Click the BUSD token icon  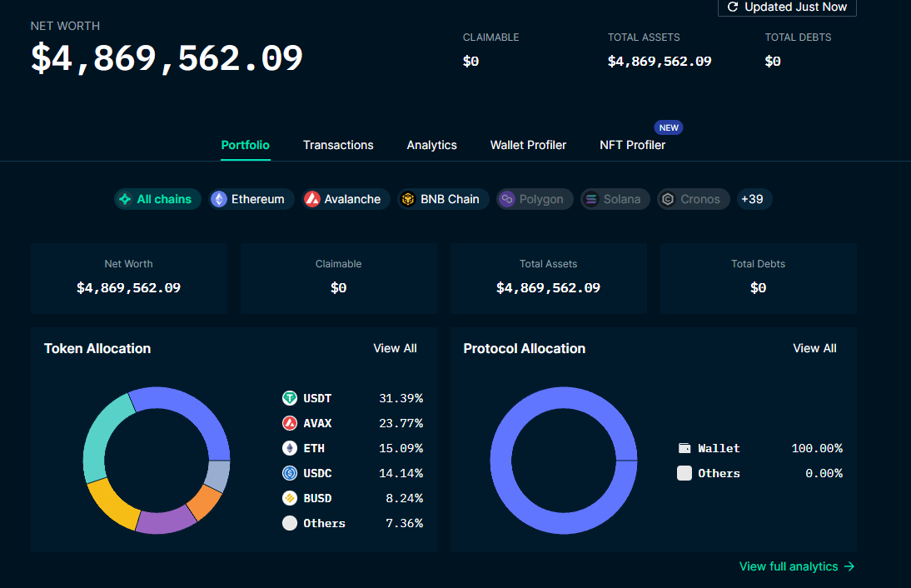(x=290, y=498)
